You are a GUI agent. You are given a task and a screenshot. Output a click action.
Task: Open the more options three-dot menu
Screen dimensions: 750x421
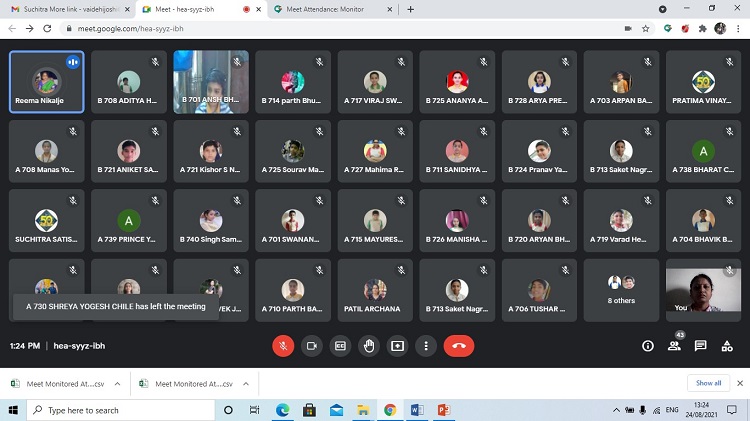point(426,346)
